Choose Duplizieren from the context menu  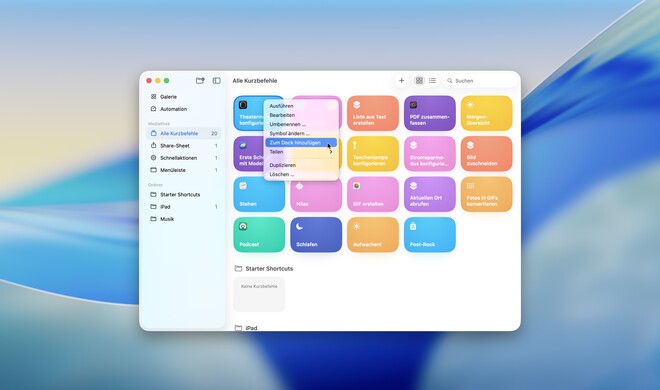(x=301, y=165)
